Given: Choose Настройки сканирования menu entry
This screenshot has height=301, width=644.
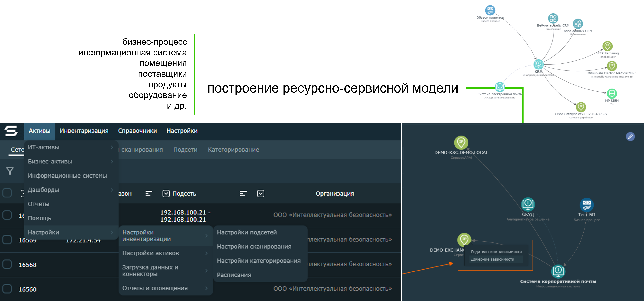Looking at the screenshot, I should (254, 247).
